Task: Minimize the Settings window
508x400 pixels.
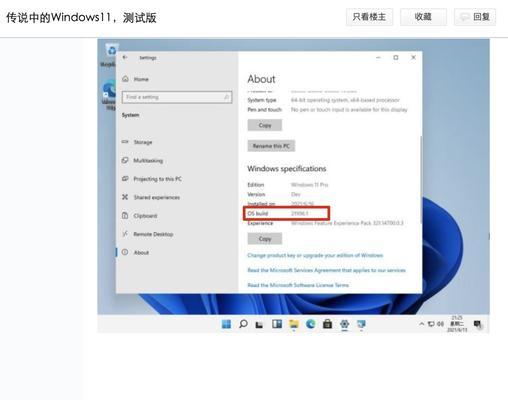Action: [x=378, y=57]
